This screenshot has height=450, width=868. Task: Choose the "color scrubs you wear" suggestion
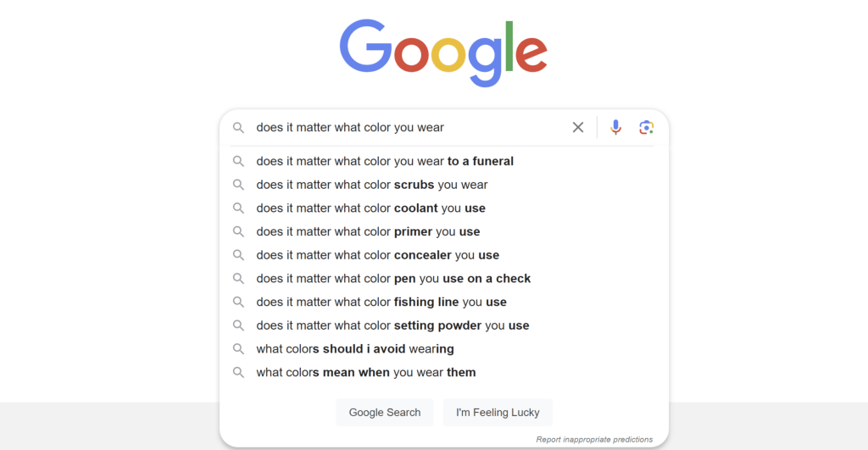[x=372, y=185]
